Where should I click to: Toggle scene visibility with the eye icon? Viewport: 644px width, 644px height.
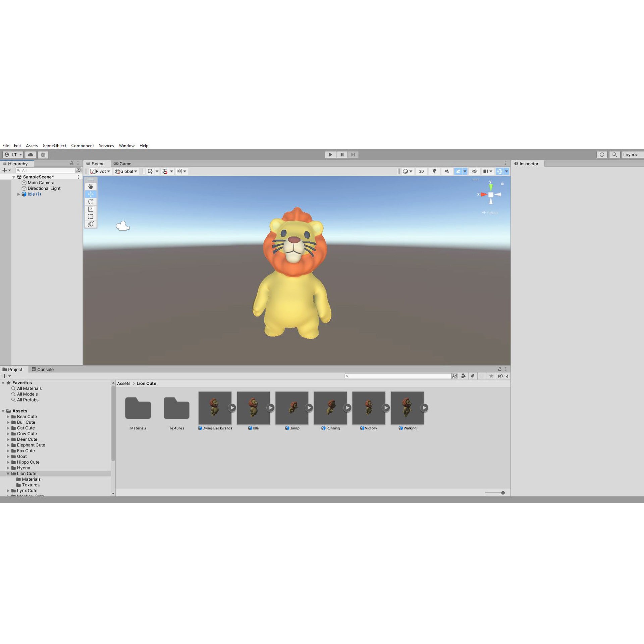[x=475, y=171]
